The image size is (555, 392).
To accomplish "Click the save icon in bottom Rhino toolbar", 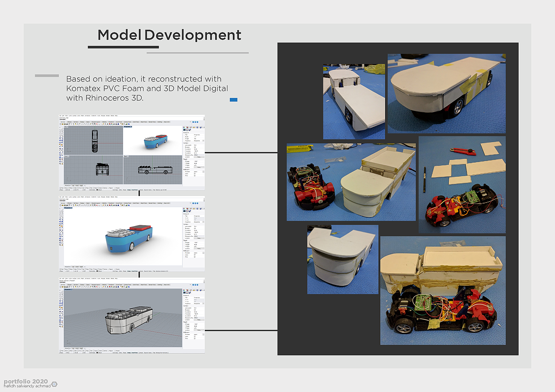I will point(65,287).
